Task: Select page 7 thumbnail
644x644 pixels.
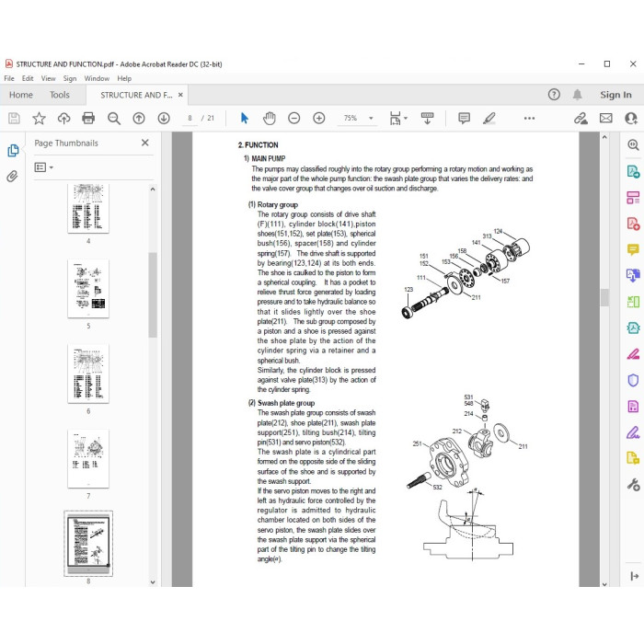Action: [x=88, y=458]
